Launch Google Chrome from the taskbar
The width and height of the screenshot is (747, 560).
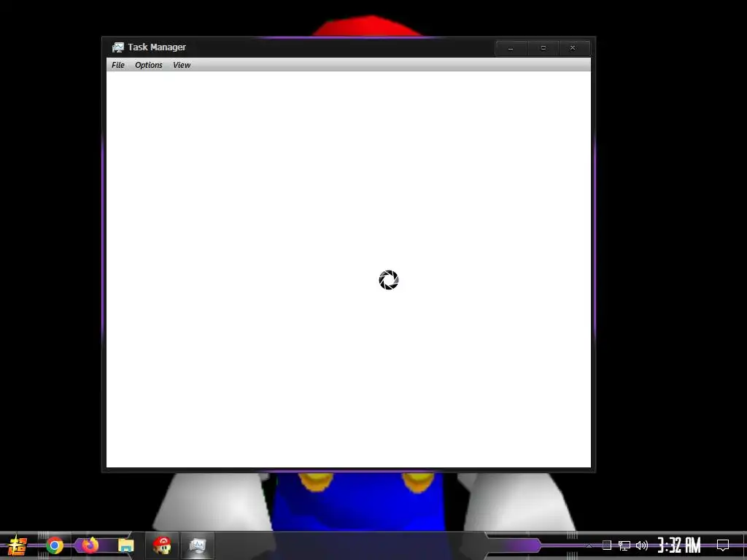pyautogui.click(x=55, y=545)
